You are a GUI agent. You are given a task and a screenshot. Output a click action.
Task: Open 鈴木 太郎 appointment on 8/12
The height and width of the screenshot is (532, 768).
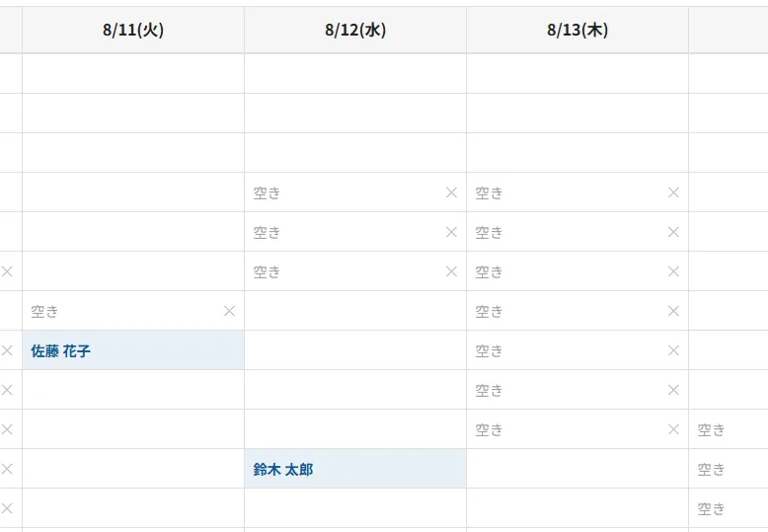click(355, 469)
